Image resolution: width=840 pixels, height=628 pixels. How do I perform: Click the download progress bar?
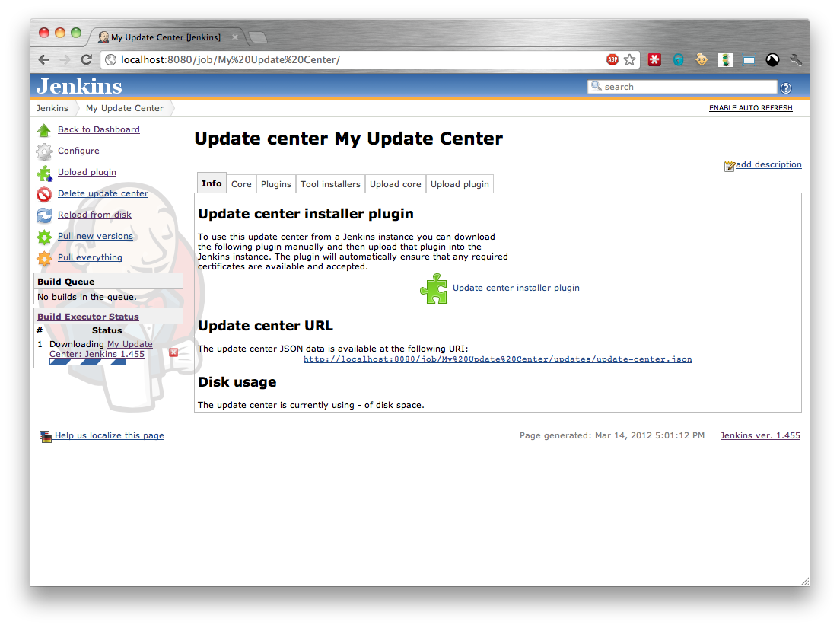pos(87,362)
